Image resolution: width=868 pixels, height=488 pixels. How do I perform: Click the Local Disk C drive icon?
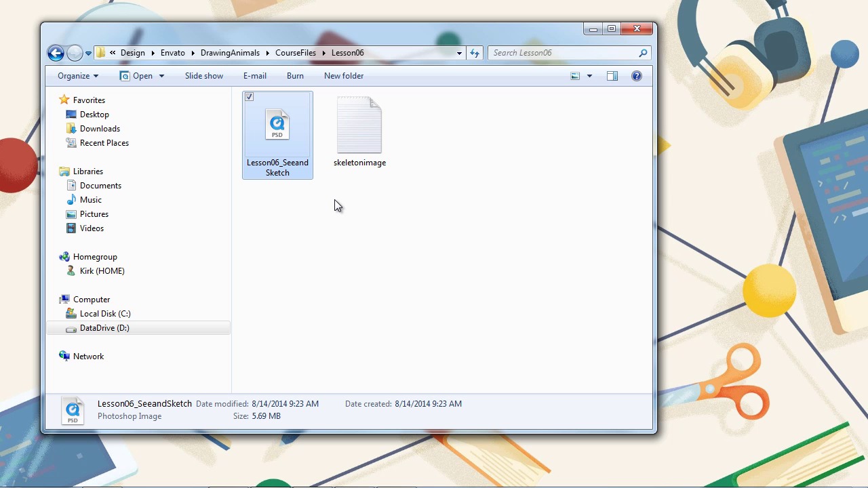(71, 314)
